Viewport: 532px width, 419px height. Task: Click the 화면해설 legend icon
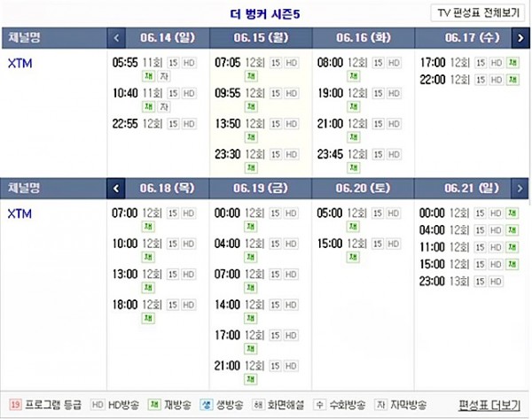click(258, 405)
